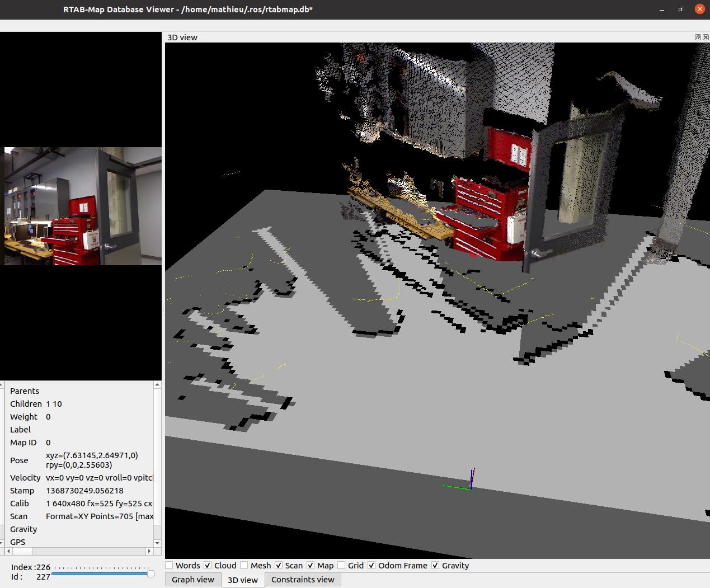Click the info panel scroll right arrow
The image size is (710, 588).
click(149, 551)
